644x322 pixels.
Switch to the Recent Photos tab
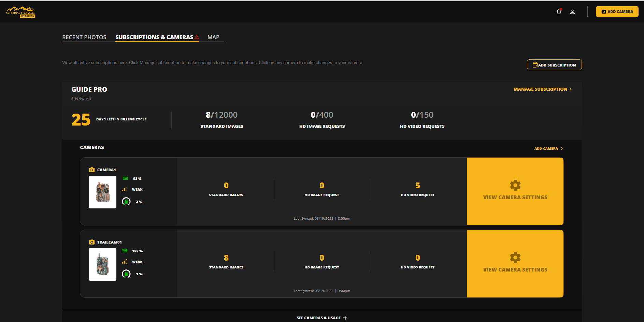84,37
